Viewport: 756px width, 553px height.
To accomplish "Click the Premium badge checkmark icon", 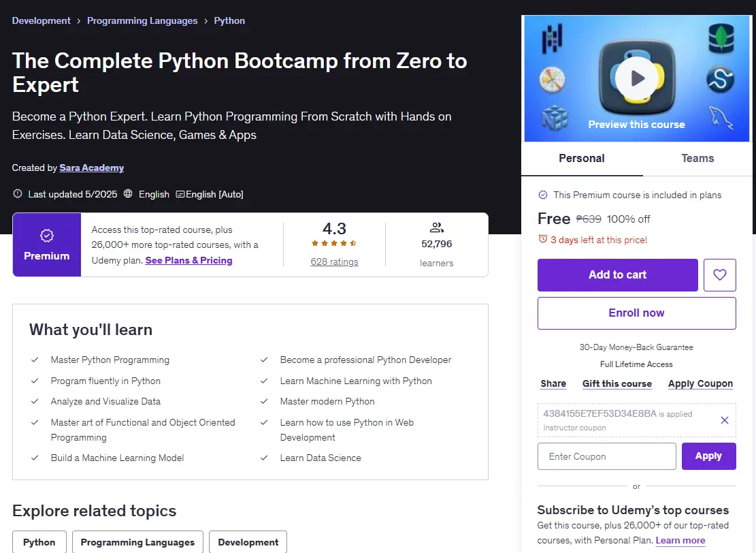I will 47,236.
